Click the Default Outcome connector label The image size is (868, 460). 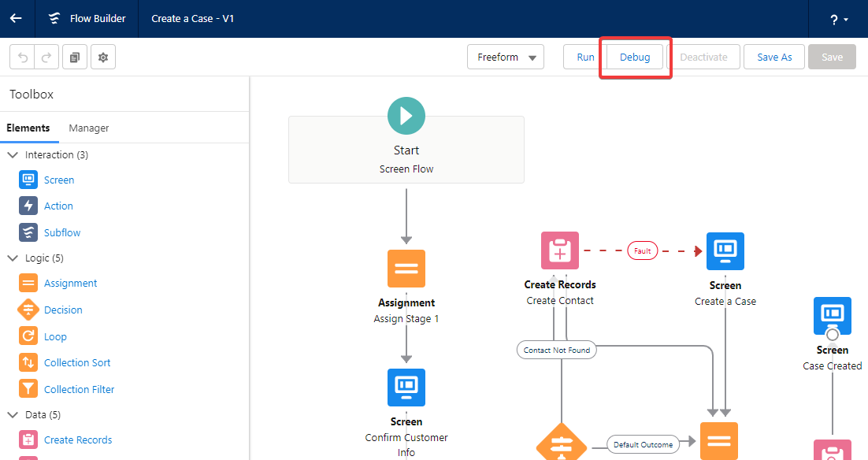(x=643, y=444)
